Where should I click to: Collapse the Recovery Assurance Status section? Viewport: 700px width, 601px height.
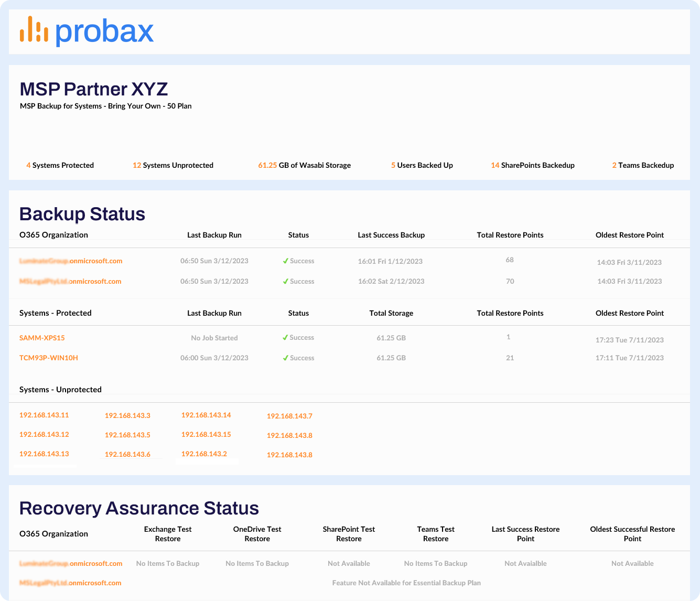(x=138, y=508)
